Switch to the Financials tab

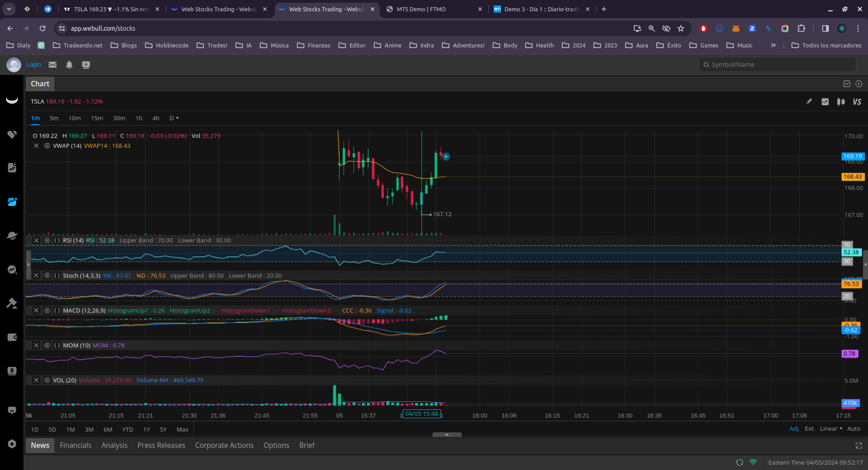(75, 446)
